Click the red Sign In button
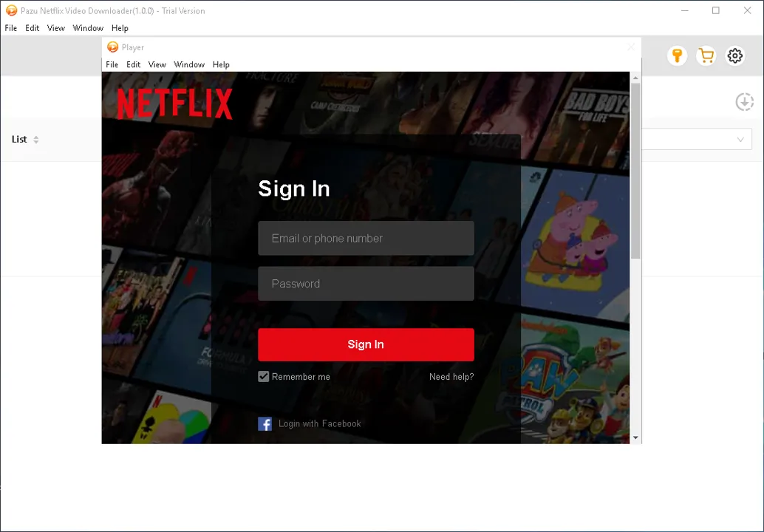 pyautogui.click(x=366, y=344)
